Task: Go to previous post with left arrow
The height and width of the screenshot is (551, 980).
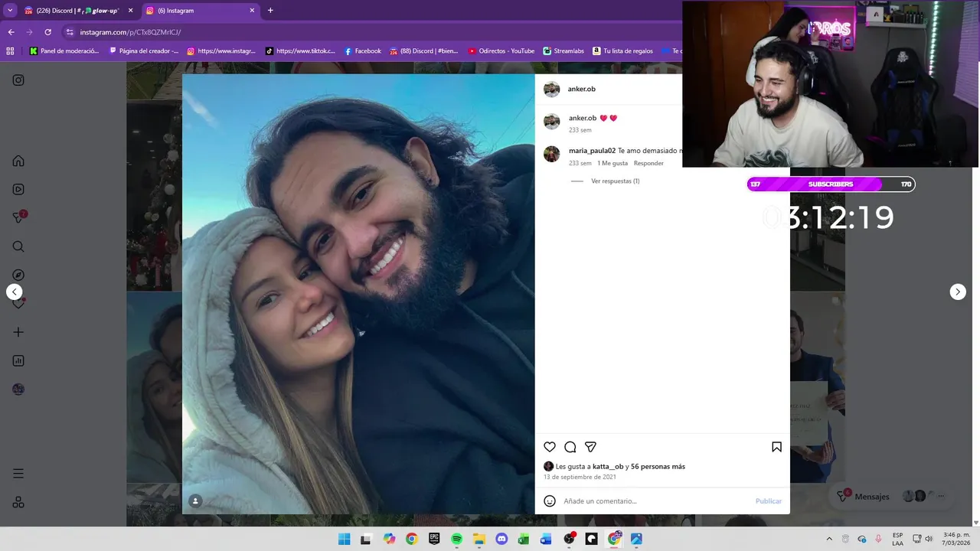Action: [x=14, y=292]
